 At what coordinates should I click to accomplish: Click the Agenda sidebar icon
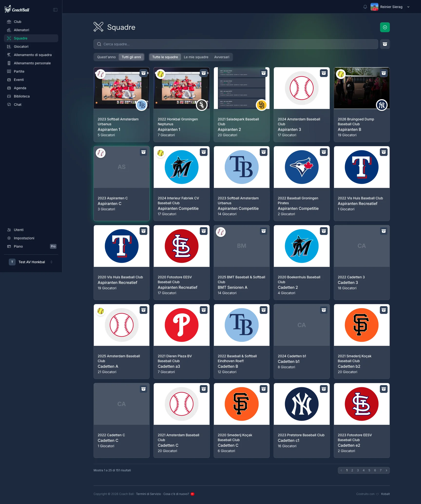(9, 88)
